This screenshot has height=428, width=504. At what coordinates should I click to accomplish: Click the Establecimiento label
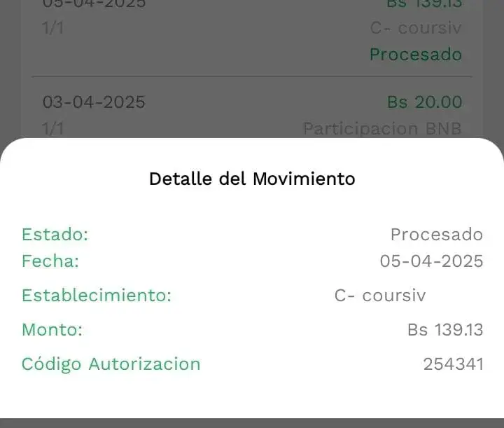(x=97, y=295)
